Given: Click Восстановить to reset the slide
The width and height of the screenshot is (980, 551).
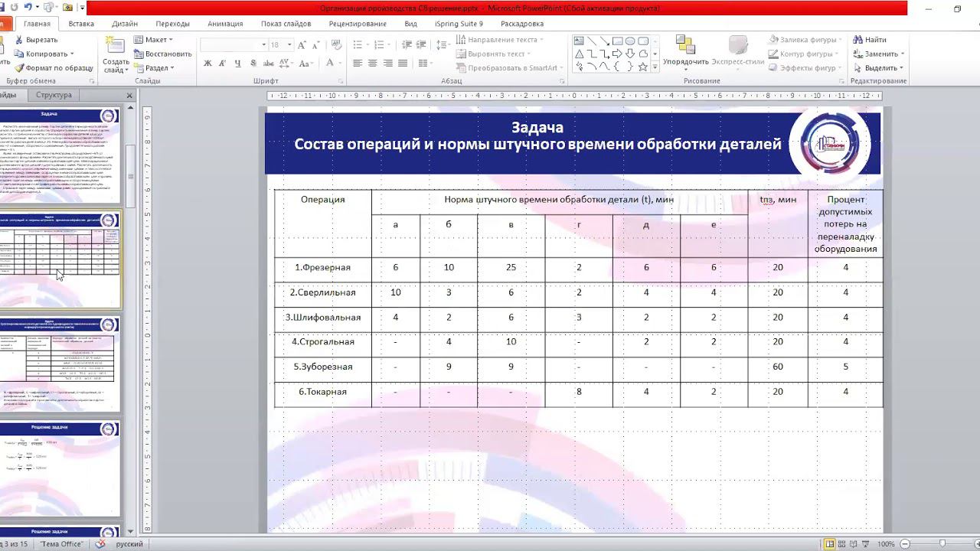Looking at the screenshot, I should pos(162,54).
